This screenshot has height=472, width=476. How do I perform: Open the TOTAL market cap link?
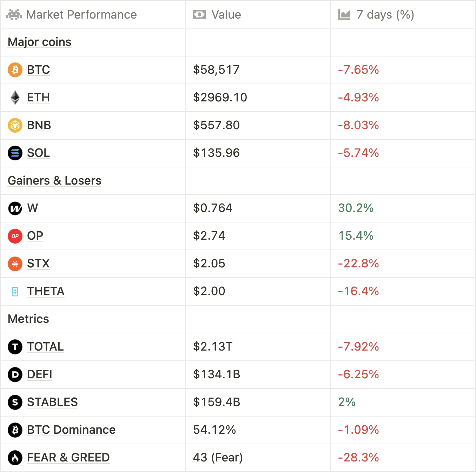45,347
